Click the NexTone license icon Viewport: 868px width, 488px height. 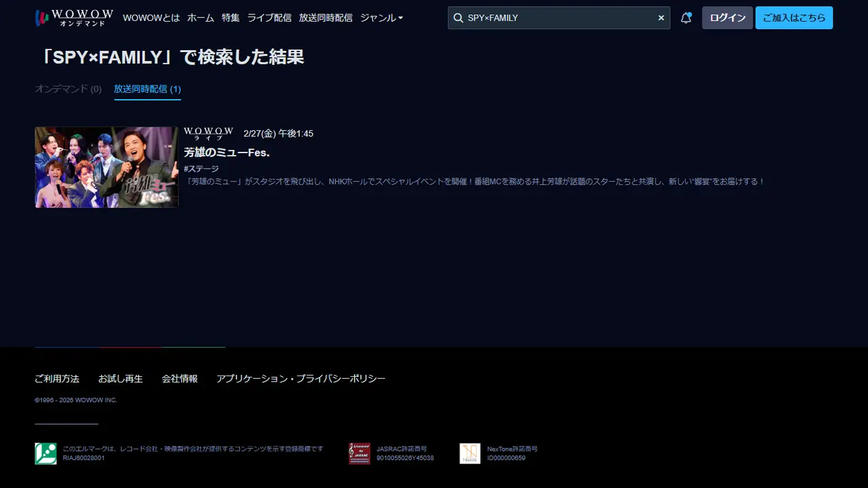470,453
